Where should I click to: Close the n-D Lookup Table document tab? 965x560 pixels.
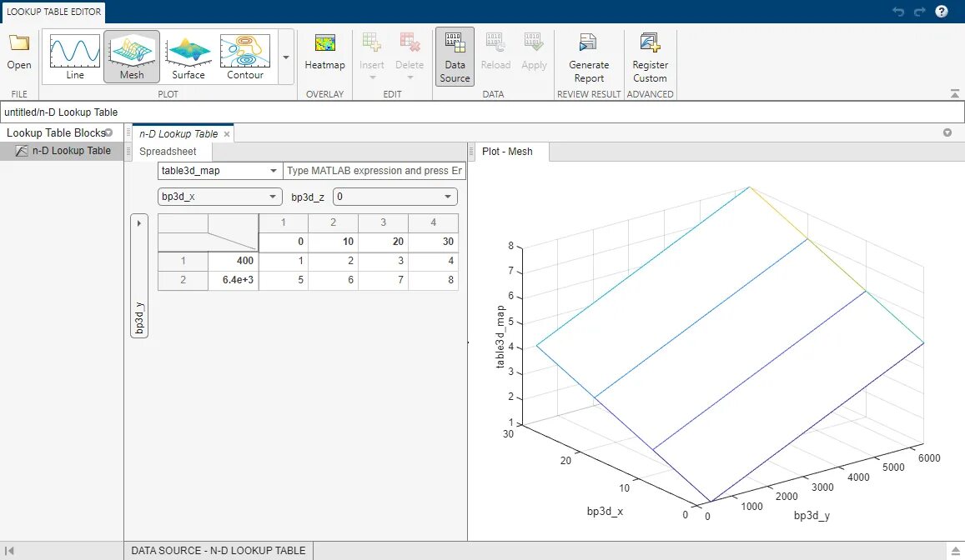pyautogui.click(x=227, y=134)
